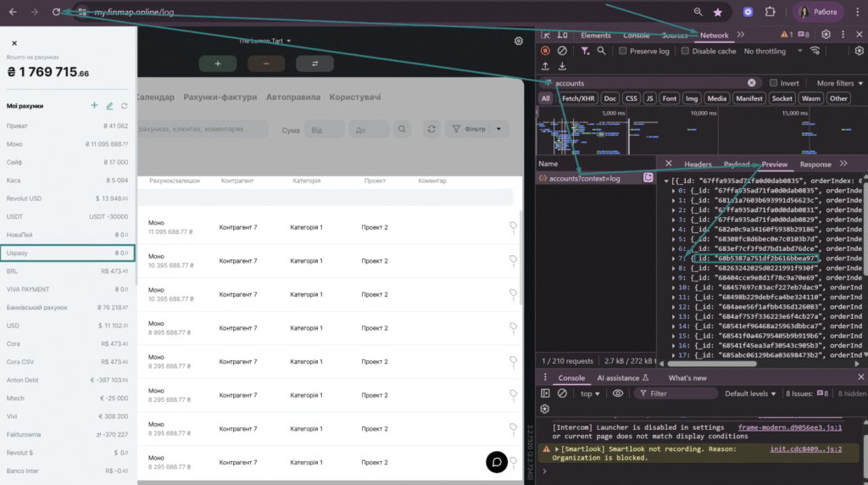
Task: Toggle the DevTools inspect element icon
Action: point(545,35)
